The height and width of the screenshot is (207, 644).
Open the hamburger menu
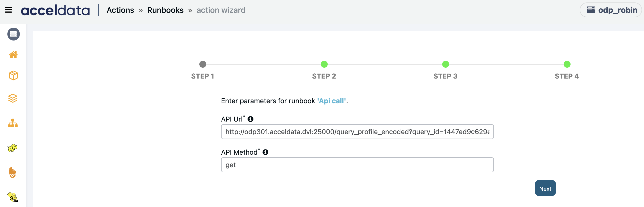click(8, 10)
